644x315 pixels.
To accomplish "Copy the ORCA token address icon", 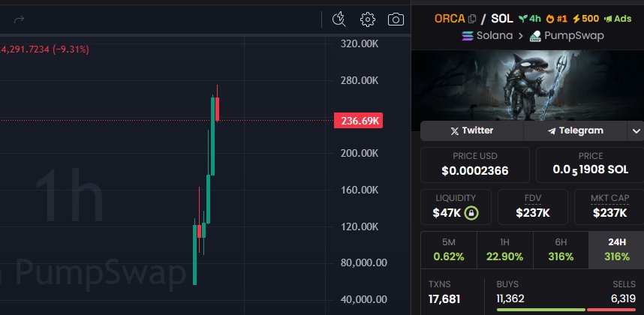I will pyautogui.click(x=472, y=19).
